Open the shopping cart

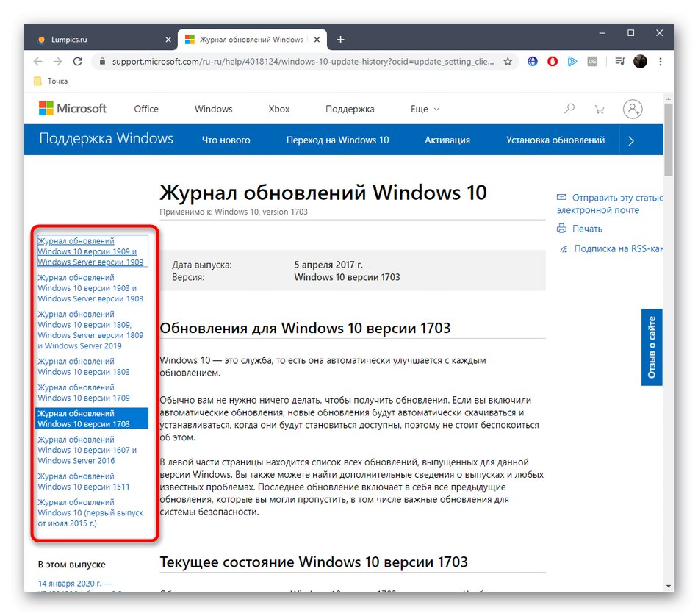pos(599,109)
